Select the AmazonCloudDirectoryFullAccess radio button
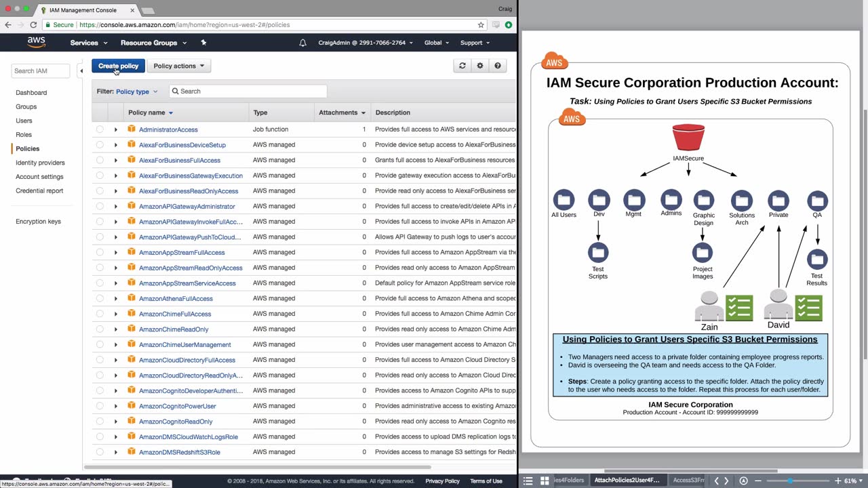This screenshot has height=488, width=868. coord(100,360)
